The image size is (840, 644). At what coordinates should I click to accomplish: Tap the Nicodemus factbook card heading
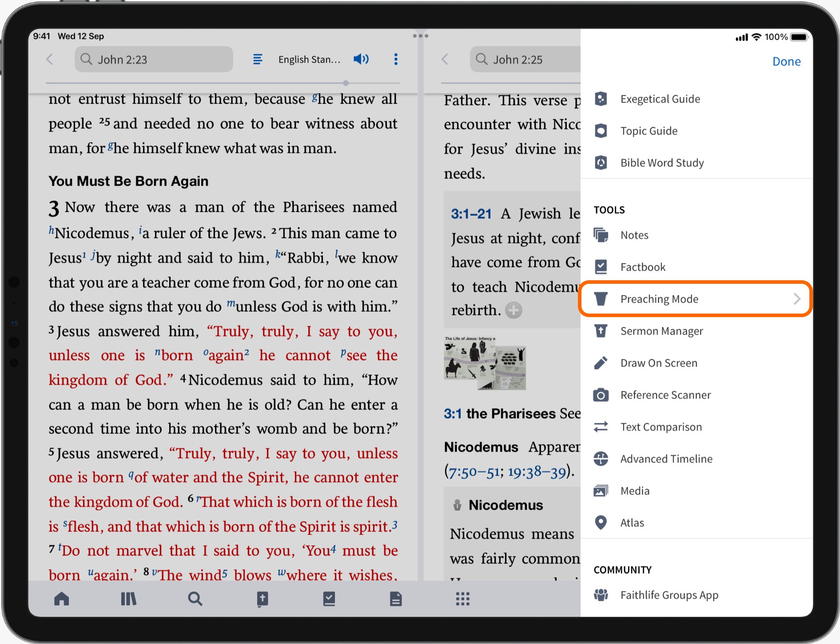click(506, 505)
